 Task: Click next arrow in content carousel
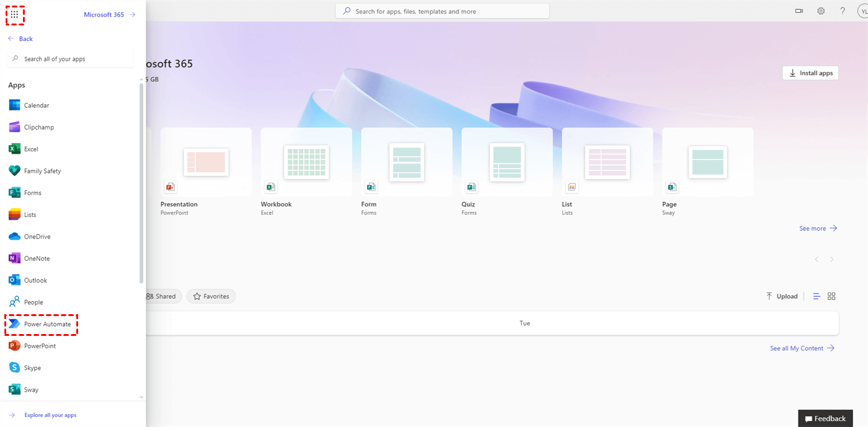[832, 259]
